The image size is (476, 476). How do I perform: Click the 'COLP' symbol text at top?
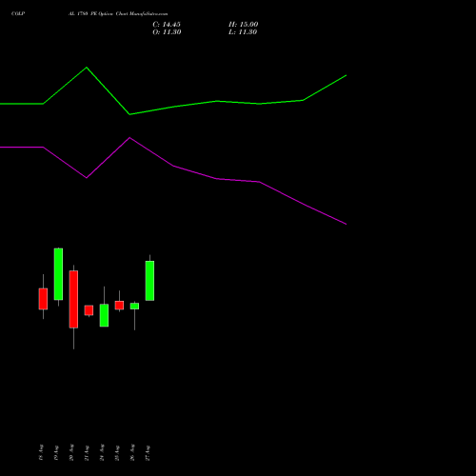coord(18,14)
